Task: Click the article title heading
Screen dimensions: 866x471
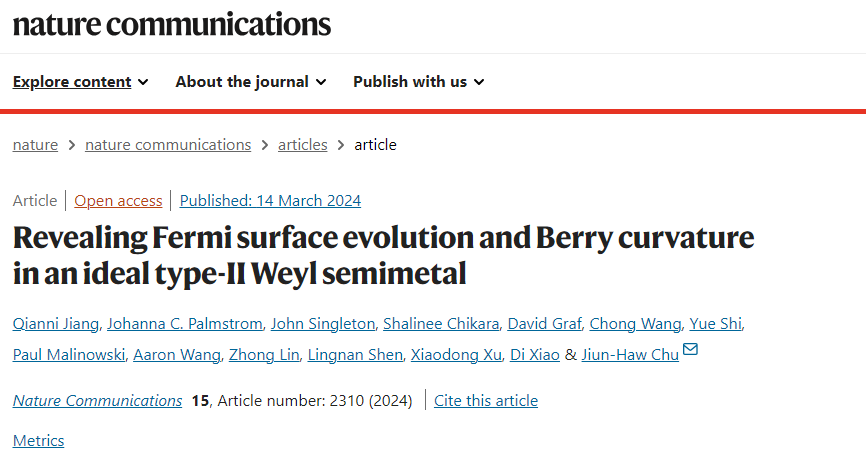Action: pos(383,255)
